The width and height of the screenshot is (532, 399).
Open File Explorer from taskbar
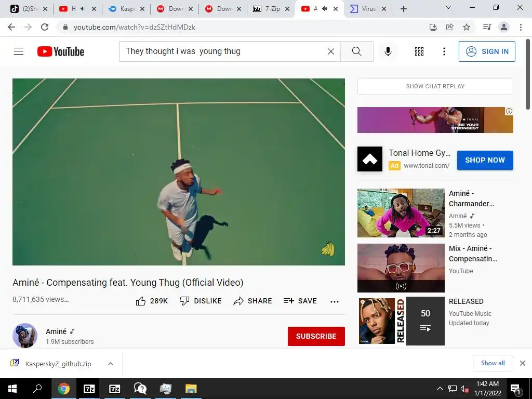(191, 389)
